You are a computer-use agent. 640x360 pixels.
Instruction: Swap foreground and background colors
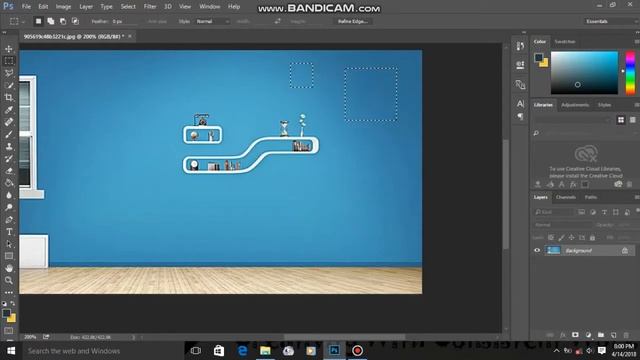pyautogui.click(x=13, y=303)
